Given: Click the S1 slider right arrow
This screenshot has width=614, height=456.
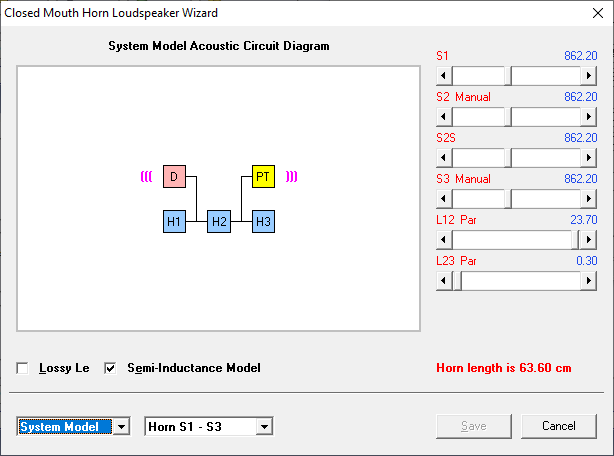Looking at the screenshot, I should click(x=588, y=76).
